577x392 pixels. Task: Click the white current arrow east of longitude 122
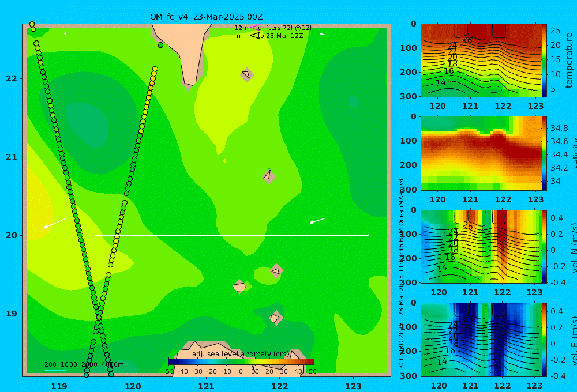point(317,221)
